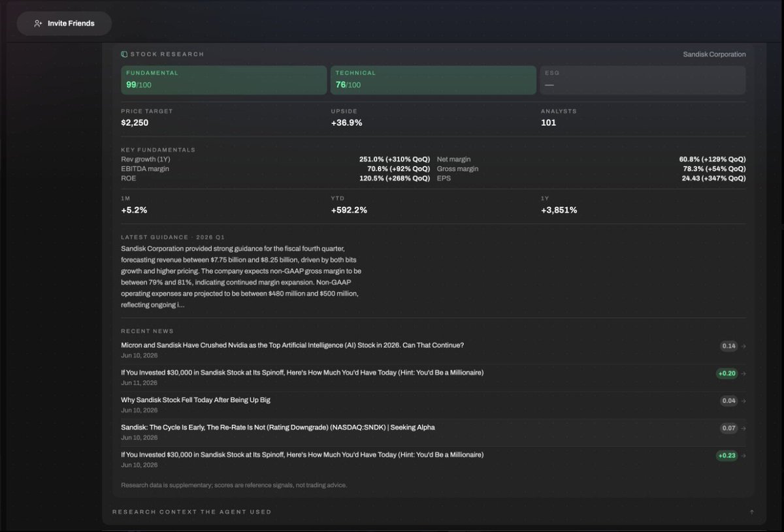Open the Jun 11 'If You Invested $30,000' article

point(302,373)
